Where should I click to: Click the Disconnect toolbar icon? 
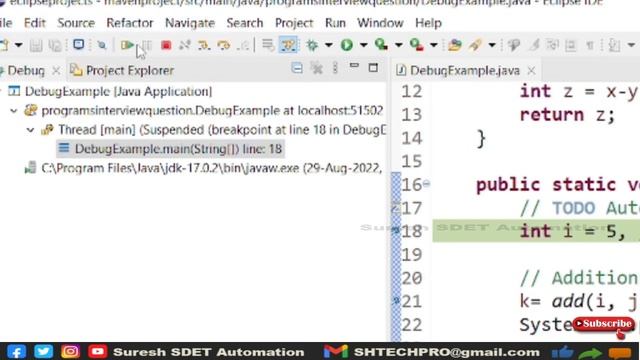coord(184,45)
